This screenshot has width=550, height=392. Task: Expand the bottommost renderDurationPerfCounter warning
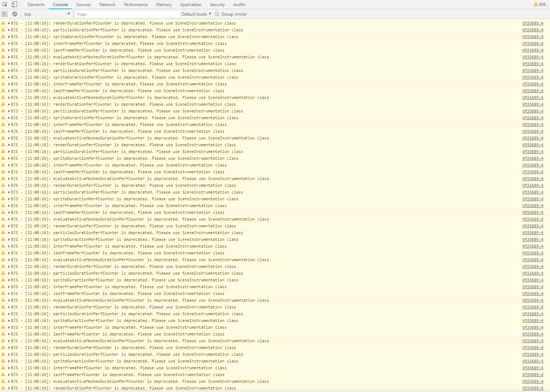9,388
